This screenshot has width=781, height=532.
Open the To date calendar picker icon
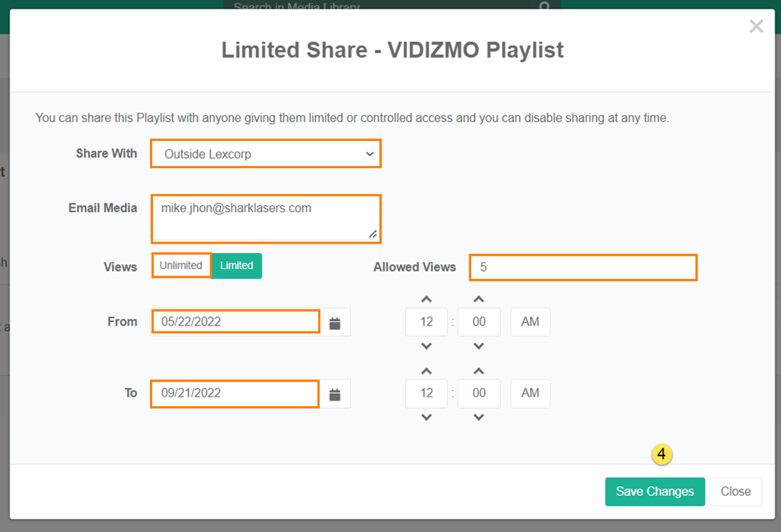pyautogui.click(x=335, y=394)
